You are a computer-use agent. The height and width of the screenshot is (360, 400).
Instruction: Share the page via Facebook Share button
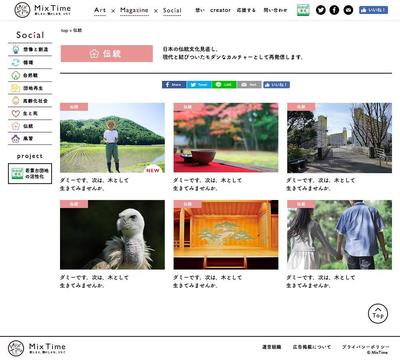tap(174, 85)
